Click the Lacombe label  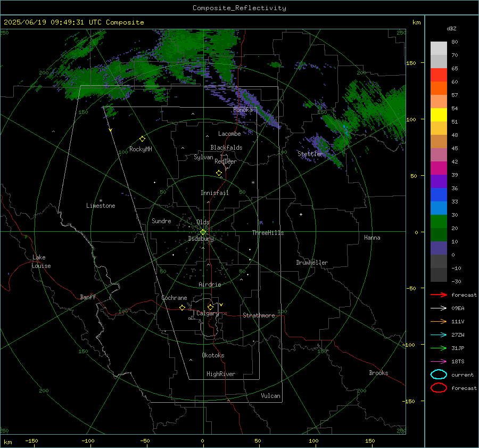click(229, 134)
